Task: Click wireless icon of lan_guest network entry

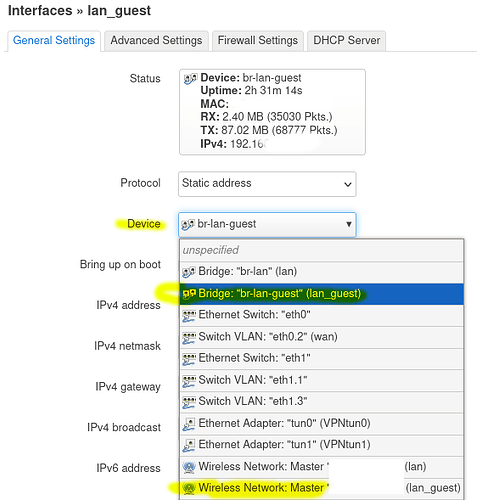Action: click(189, 489)
